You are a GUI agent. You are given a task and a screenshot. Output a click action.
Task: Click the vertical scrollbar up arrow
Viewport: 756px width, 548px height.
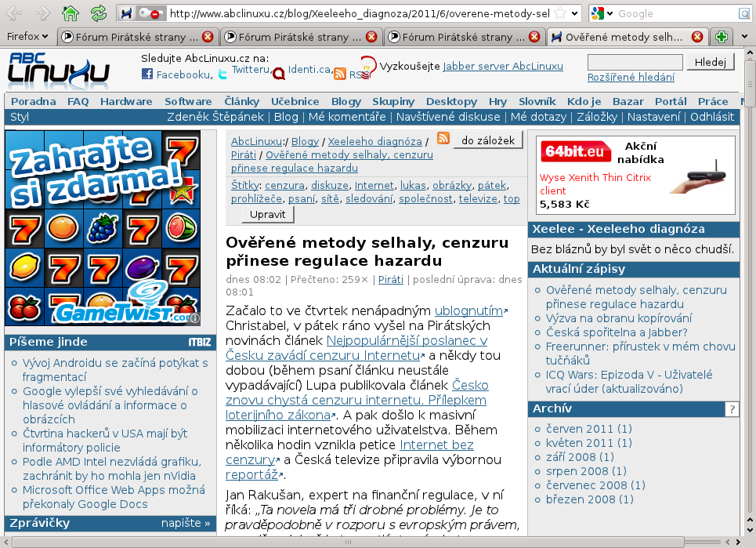click(x=749, y=52)
